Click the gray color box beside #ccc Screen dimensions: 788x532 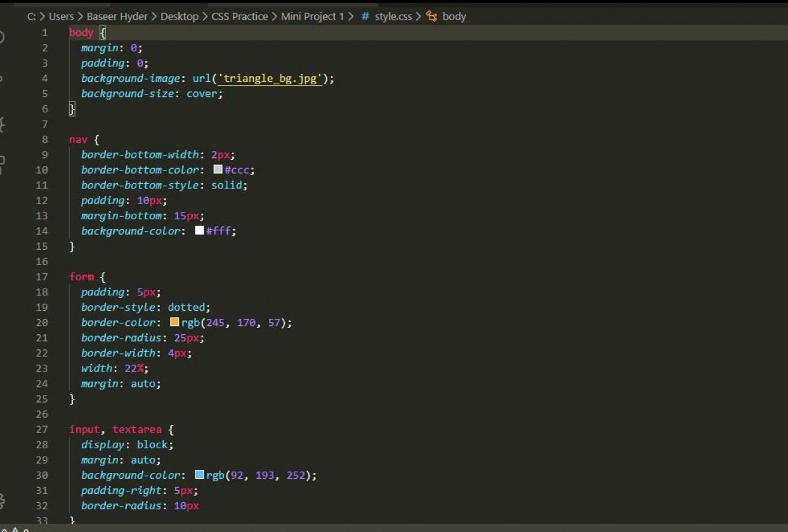coord(218,169)
